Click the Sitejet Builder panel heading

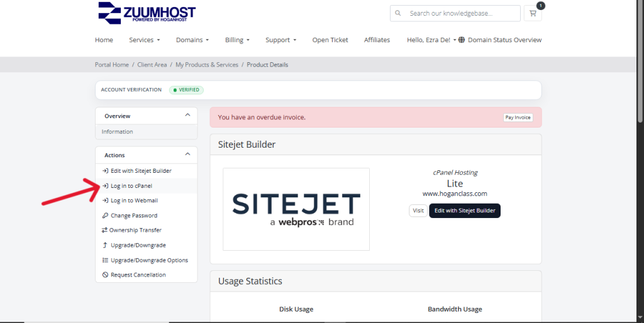247,145
